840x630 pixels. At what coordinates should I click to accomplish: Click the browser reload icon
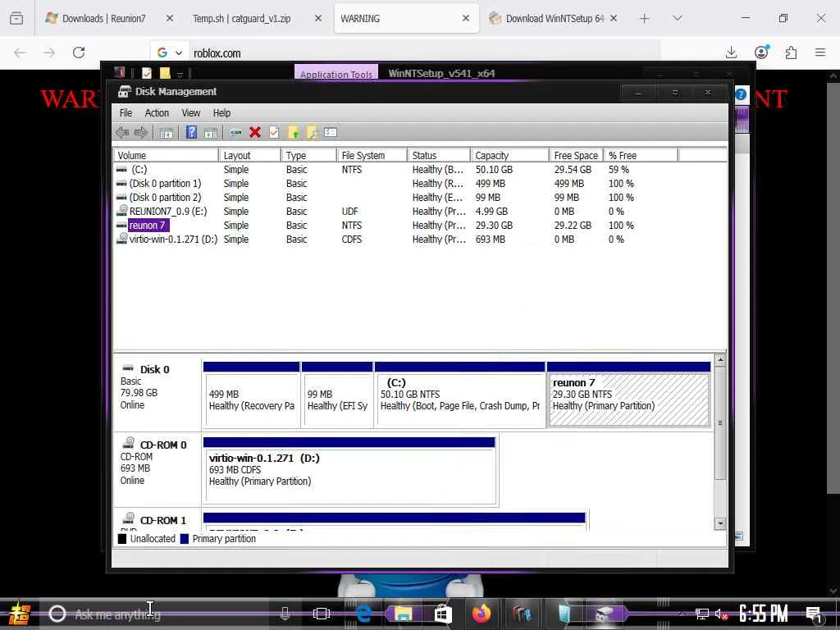[x=79, y=52]
